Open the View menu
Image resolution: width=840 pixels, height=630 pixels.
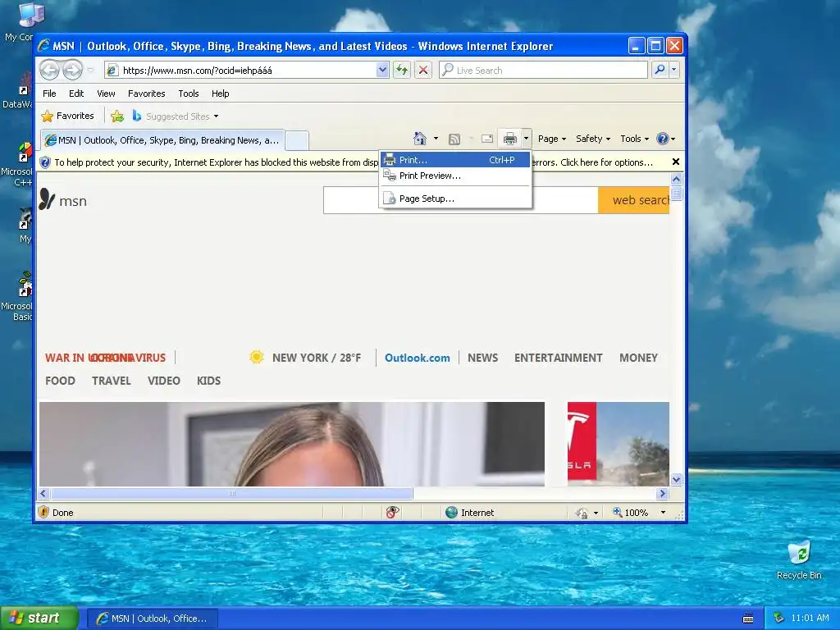click(x=106, y=94)
